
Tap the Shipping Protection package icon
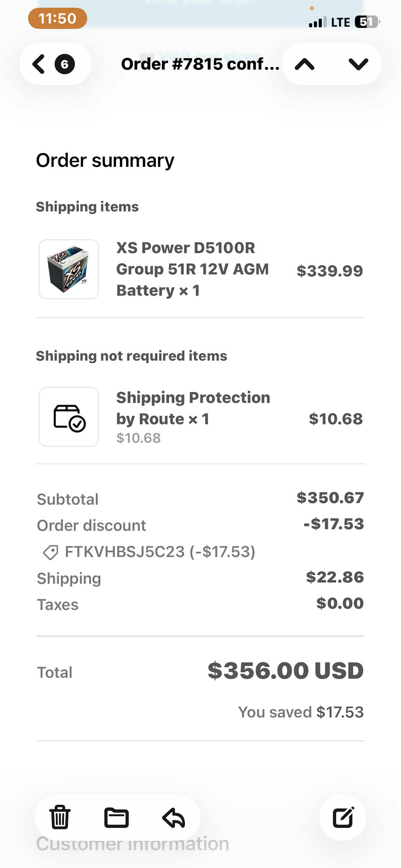pyautogui.click(x=69, y=417)
